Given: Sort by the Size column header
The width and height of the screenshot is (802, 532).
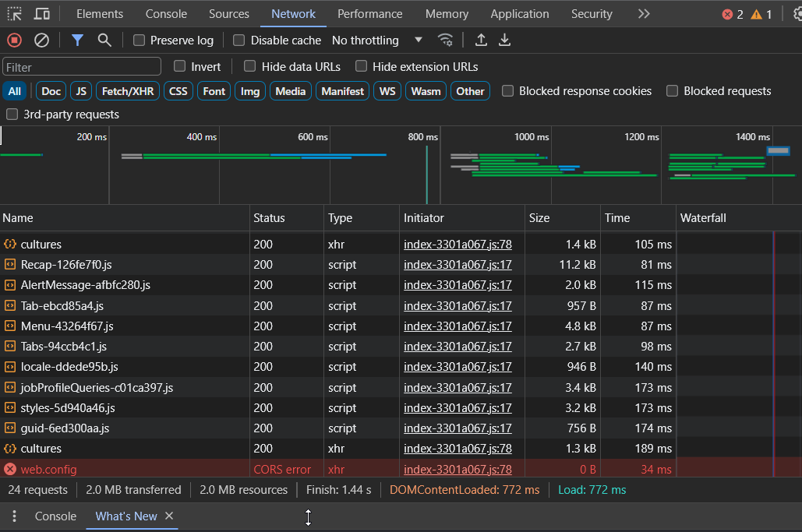Looking at the screenshot, I should pos(563,217).
